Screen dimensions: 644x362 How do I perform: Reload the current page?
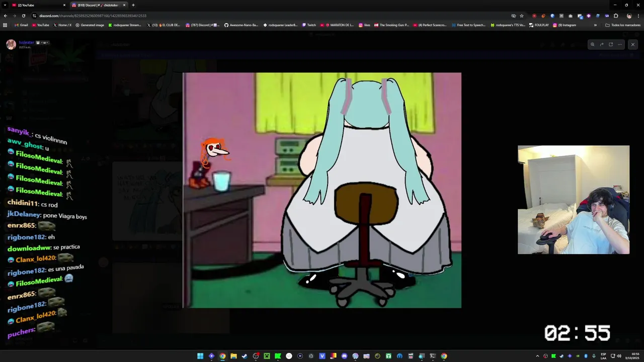[x=24, y=16]
